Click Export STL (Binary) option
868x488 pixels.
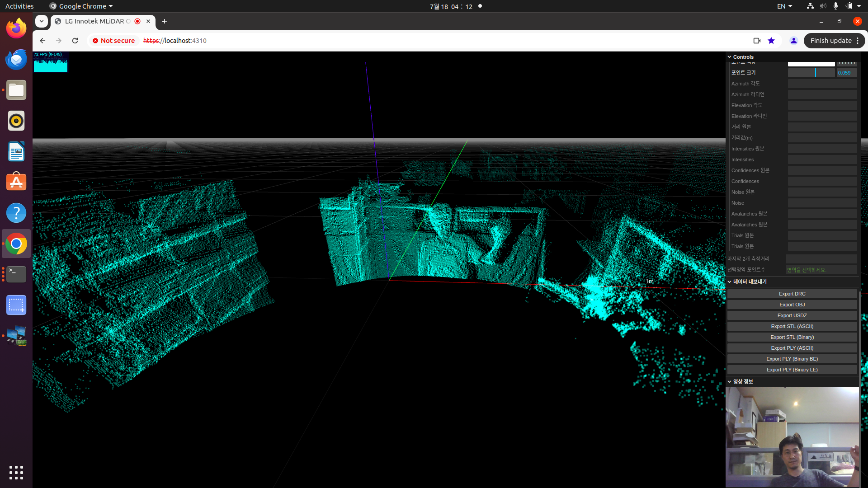pos(792,337)
